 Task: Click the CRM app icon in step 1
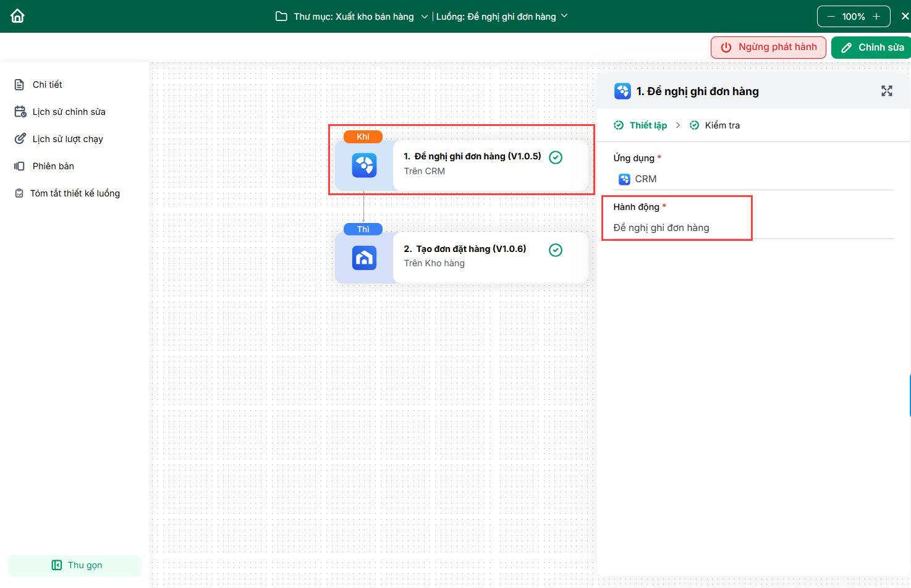coord(364,166)
